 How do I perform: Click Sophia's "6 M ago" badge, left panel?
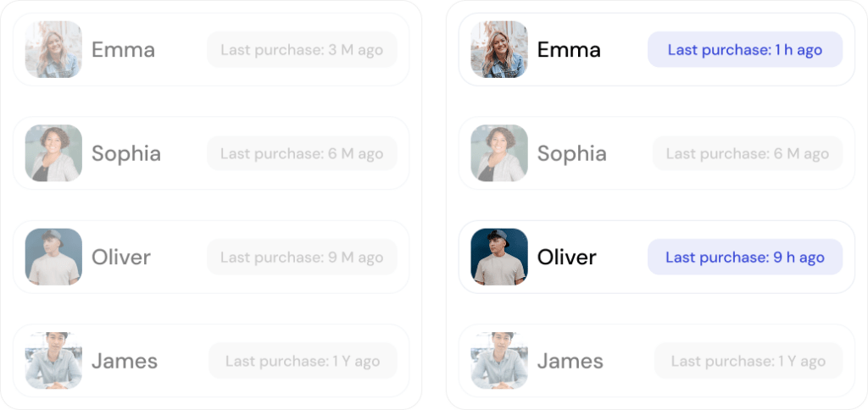[302, 154]
